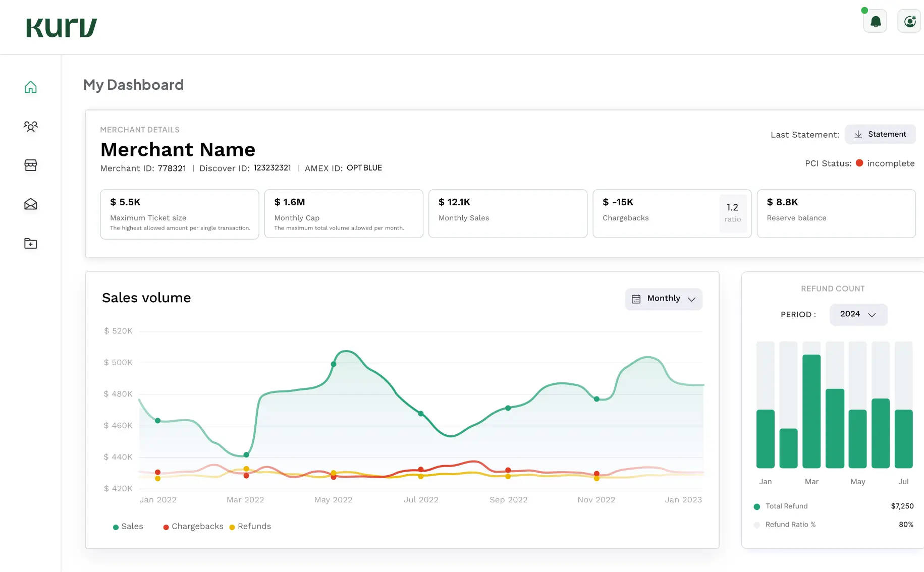Click the Monthly Sales $12.1K stat card
Screen dimensions: 924x572
pyautogui.click(x=507, y=213)
